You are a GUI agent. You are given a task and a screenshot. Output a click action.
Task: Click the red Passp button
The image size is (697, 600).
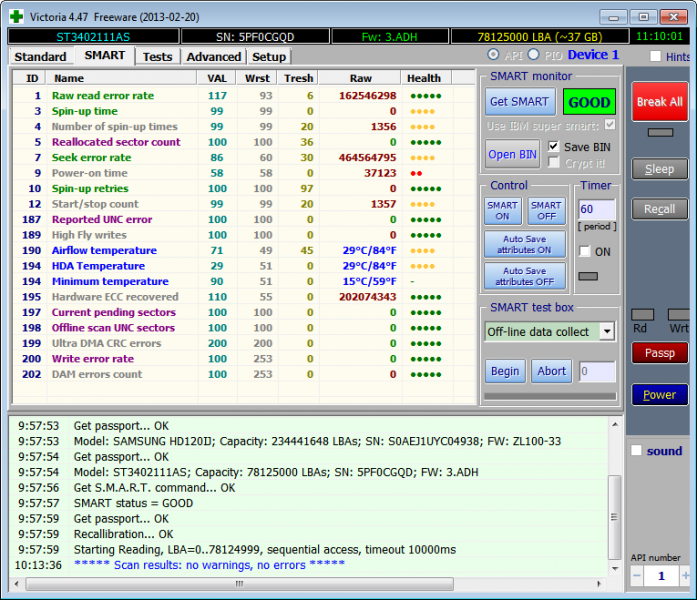pos(658,353)
